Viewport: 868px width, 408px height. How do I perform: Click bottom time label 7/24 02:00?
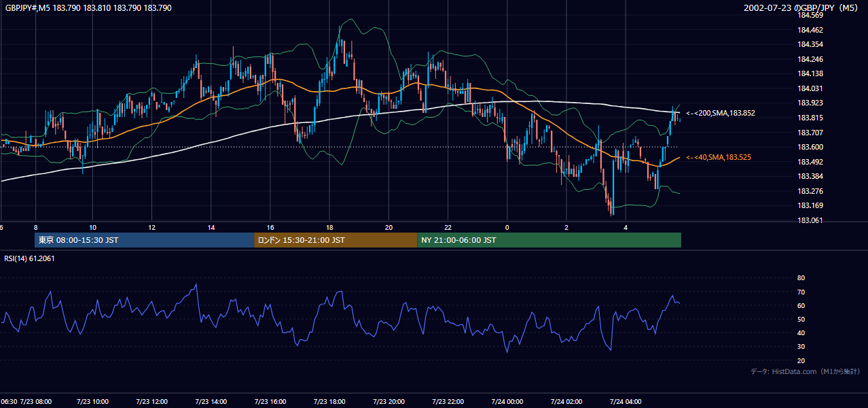click(566, 401)
